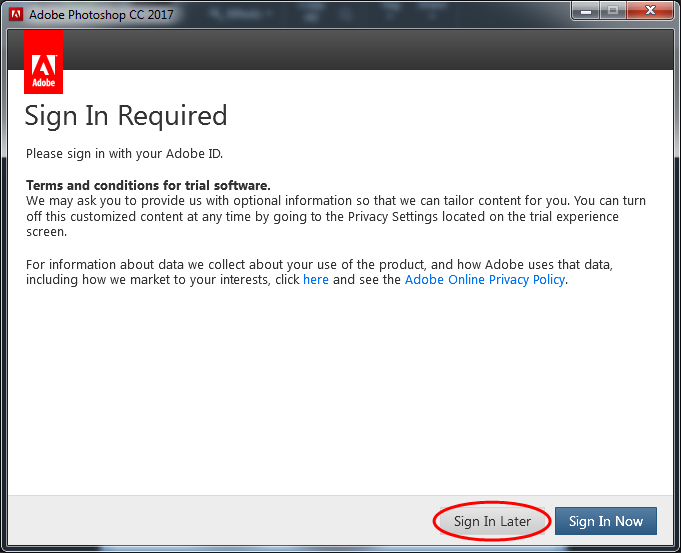Click the bold 'Terms and conditions for trial software' line

(148, 186)
